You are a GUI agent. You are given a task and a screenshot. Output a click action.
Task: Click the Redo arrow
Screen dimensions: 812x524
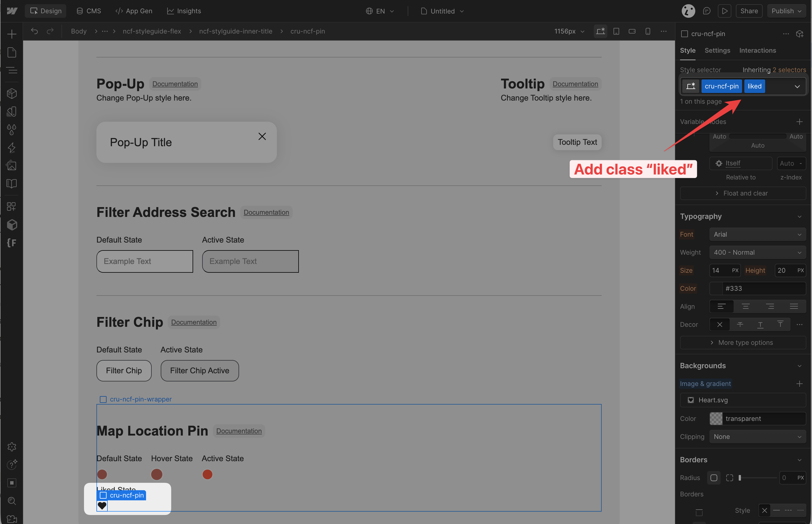tap(50, 31)
